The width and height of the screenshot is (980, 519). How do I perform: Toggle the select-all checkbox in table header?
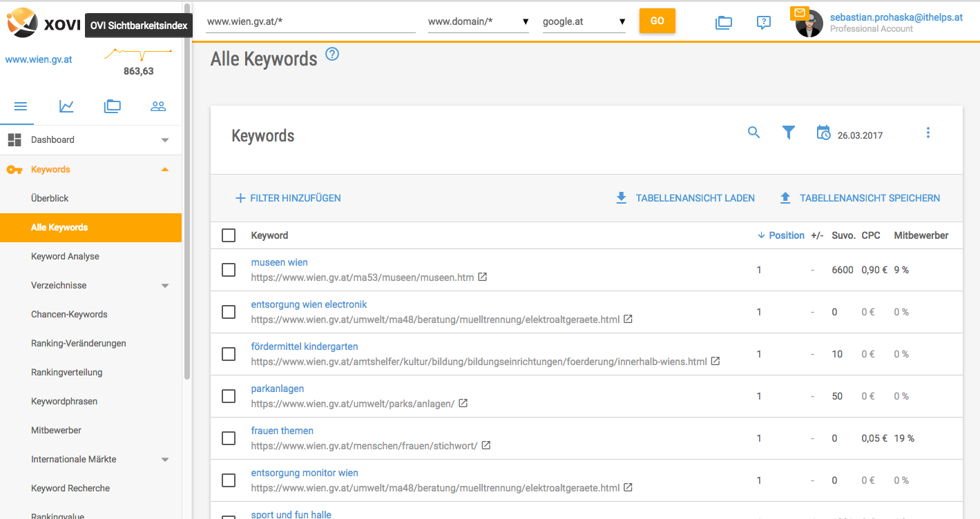[x=229, y=236]
